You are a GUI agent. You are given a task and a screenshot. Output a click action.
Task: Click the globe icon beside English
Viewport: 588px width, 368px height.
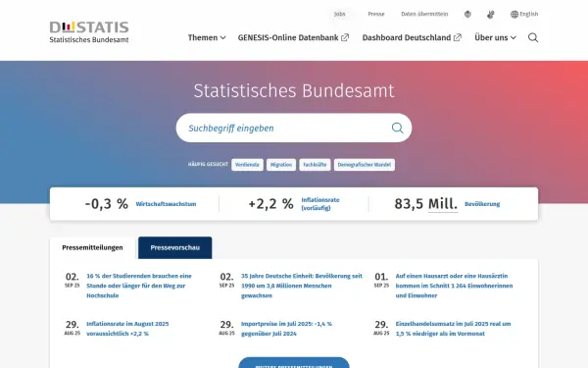tap(514, 15)
